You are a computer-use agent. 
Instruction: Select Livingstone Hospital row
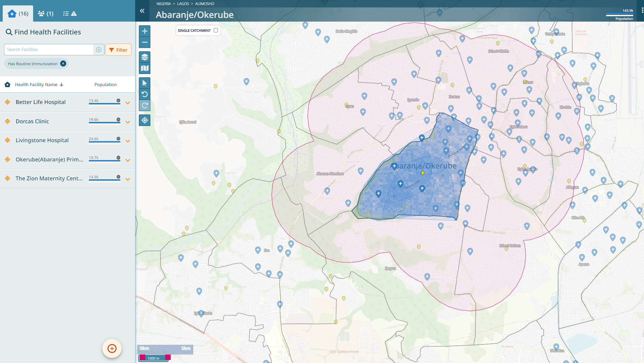[68, 140]
